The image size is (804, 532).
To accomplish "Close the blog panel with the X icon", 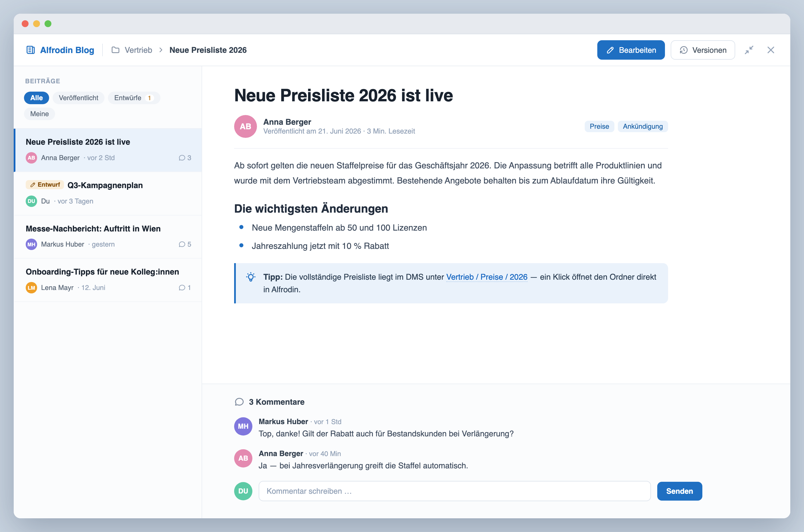I will click(x=771, y=50).
